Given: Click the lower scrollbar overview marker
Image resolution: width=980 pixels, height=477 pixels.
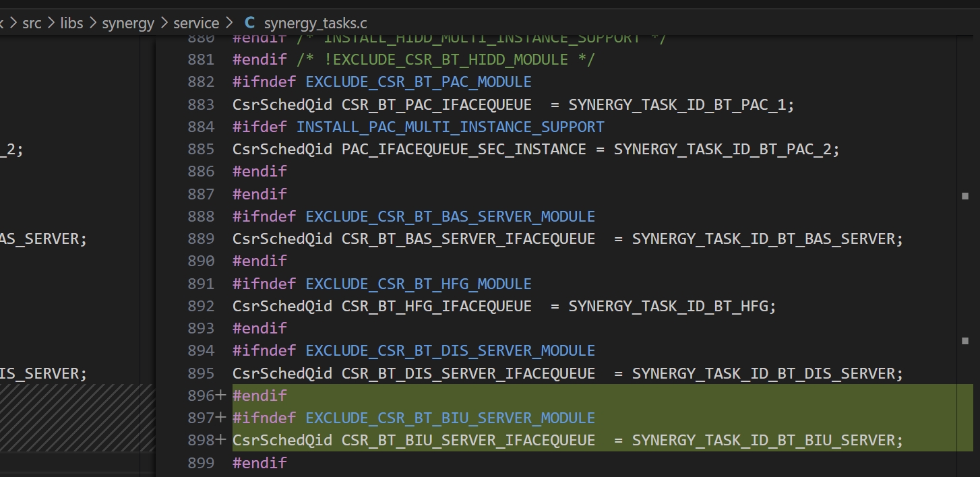Looking at the screenshot, I should point(964,341).
